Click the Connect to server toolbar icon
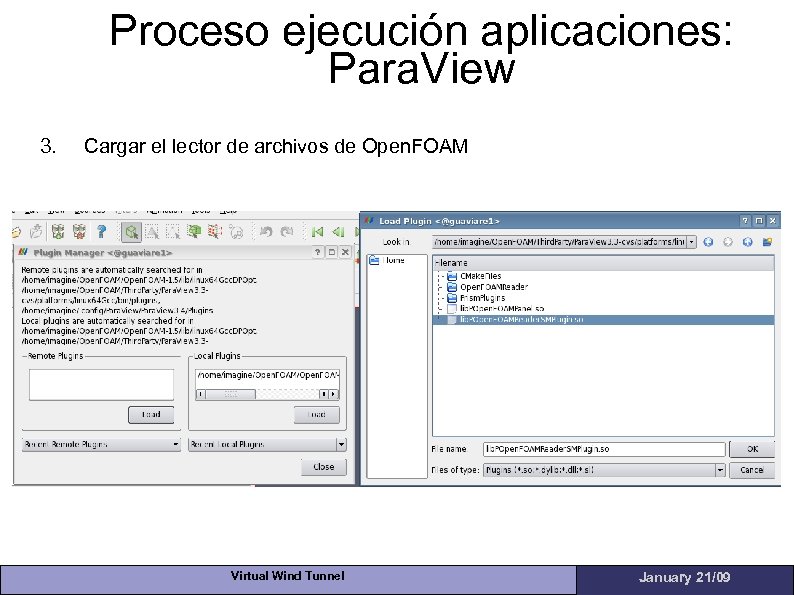Viewport: 794px width, 595px height. click(58, 232)
